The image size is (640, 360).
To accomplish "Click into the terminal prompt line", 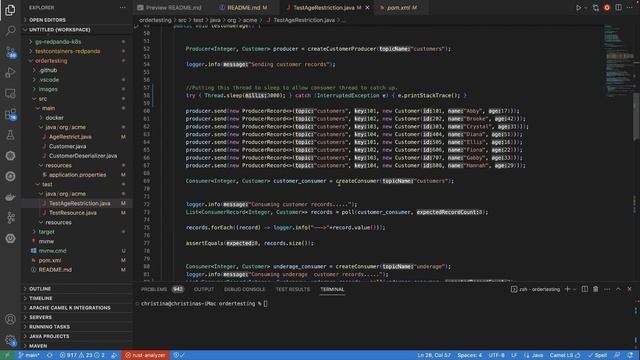I will 204,304.
